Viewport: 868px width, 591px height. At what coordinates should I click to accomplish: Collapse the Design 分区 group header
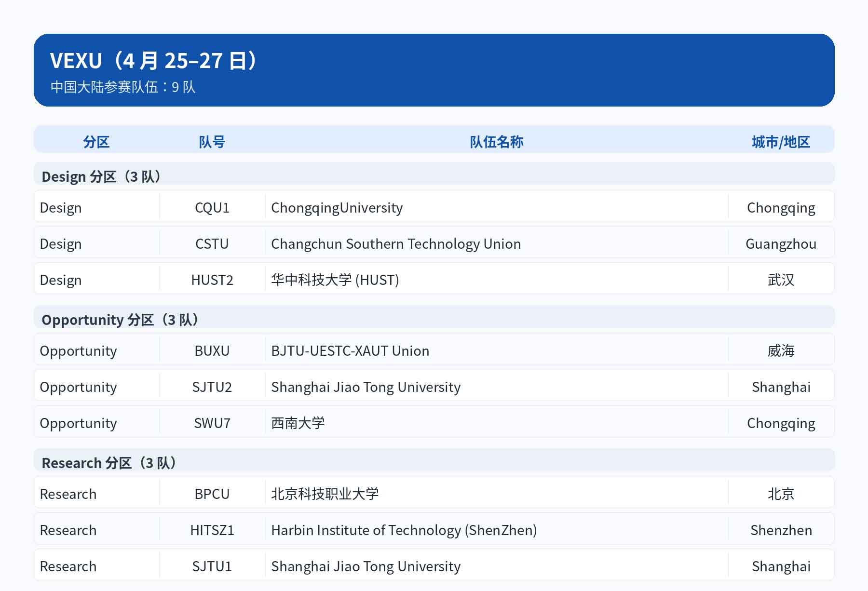[x=101, y=176]
